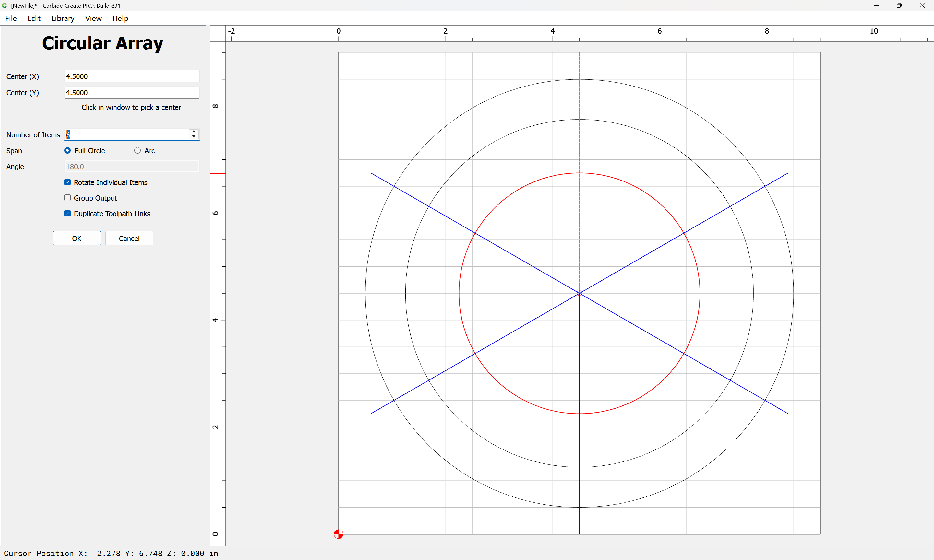Screen dimensions: 934x560
Task: Uncheck Rotate Individual Items
Action: (x=67, y=182)
